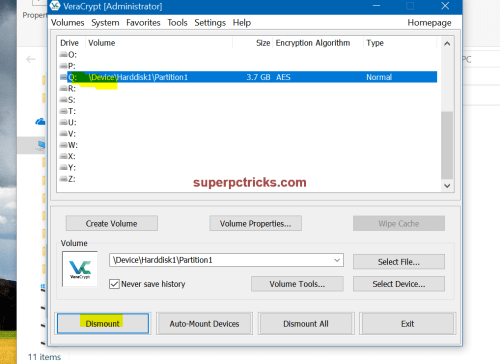Open the Favorites menu
Image resolution: width=500 pixels, height=364 pixels.
click(x=143, y=23)
